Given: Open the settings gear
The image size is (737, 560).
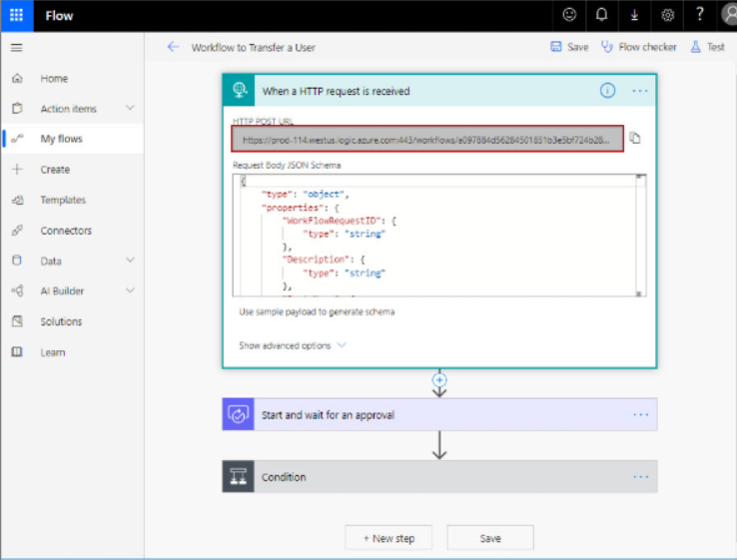Looking at the screenshot, I should pyautogui.click(x=667, y=15).
